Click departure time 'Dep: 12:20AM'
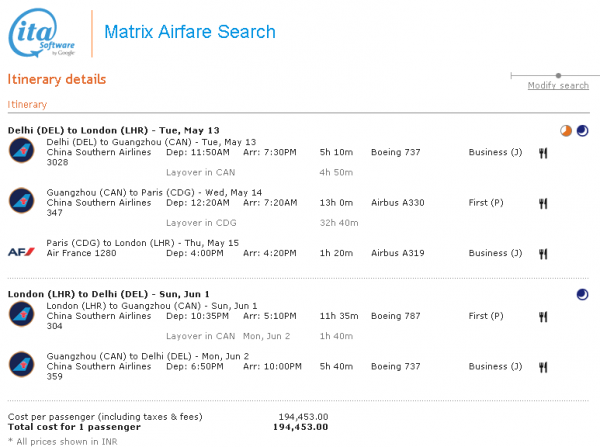This screenshot has width=600, height=447. [198, 203]
